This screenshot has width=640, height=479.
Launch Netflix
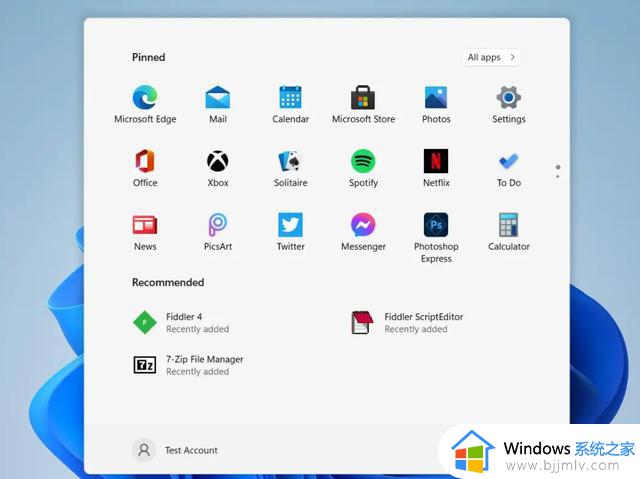[x=436, y=168]
